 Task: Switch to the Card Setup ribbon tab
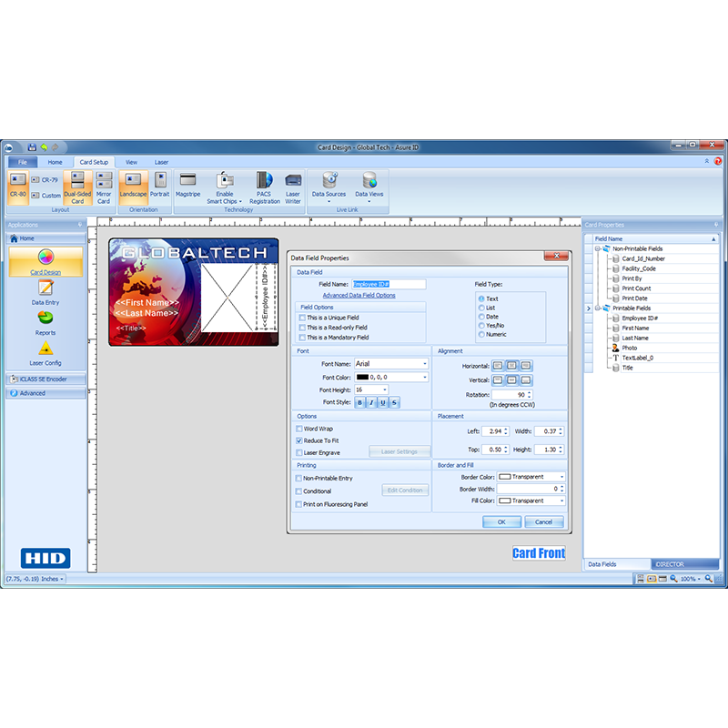click(x=94, y=161)
